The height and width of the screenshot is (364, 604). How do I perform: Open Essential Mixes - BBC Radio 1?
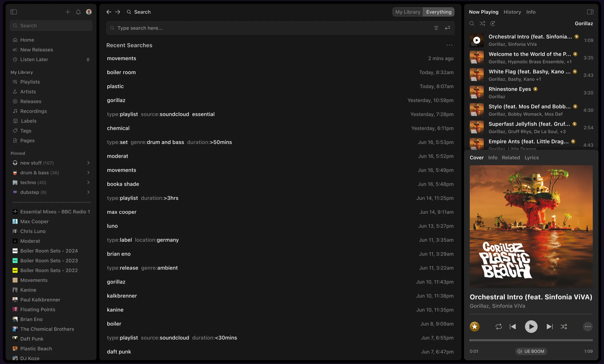51,212
